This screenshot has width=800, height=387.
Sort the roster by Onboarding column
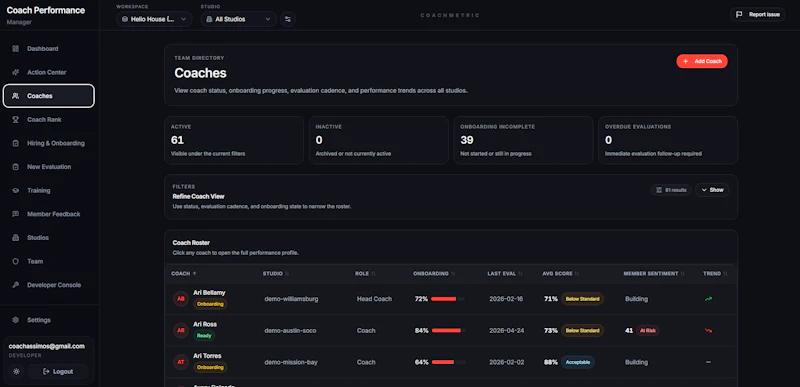[x=434, y=274]
